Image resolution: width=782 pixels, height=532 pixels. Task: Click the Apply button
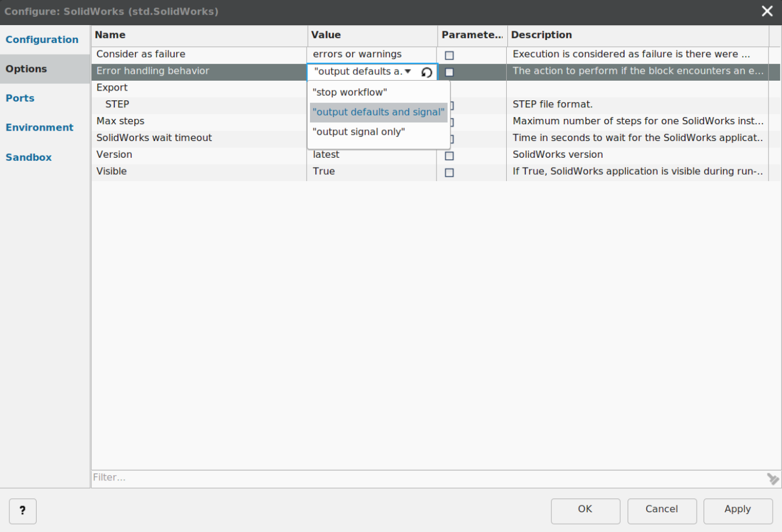(738, 511)
